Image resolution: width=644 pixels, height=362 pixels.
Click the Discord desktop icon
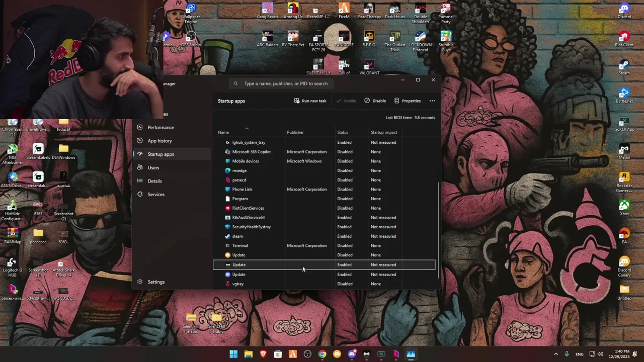624,12
